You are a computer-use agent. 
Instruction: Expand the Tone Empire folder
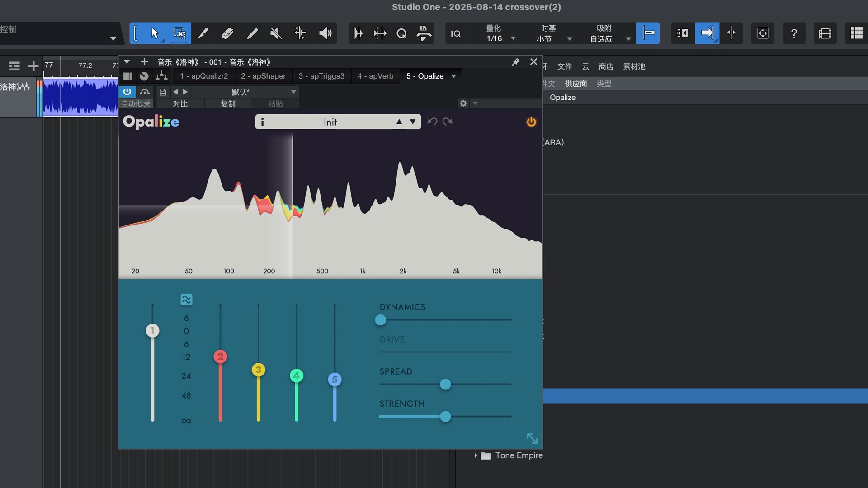(x=476, y=455)
